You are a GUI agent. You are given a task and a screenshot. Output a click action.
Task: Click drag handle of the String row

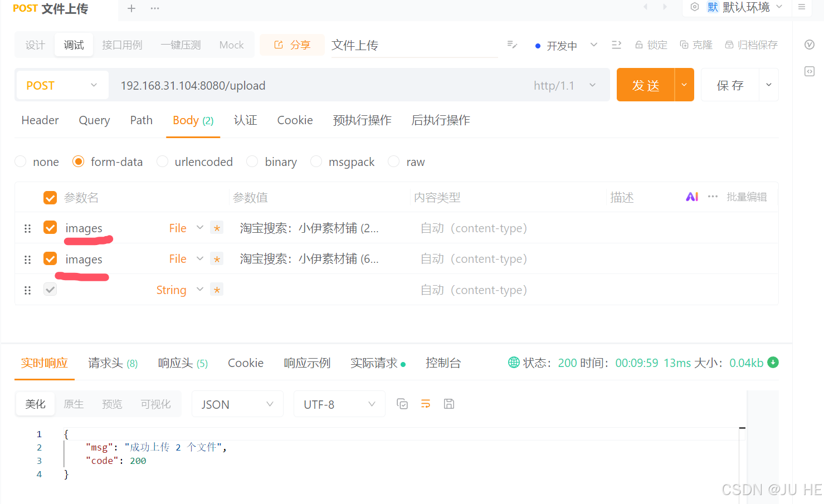click(27, 290)
